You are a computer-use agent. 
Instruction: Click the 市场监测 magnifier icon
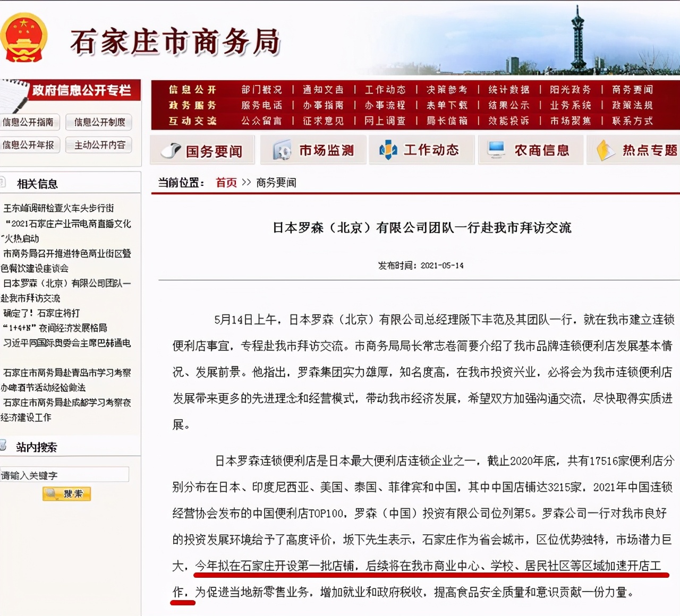point(282,150)
